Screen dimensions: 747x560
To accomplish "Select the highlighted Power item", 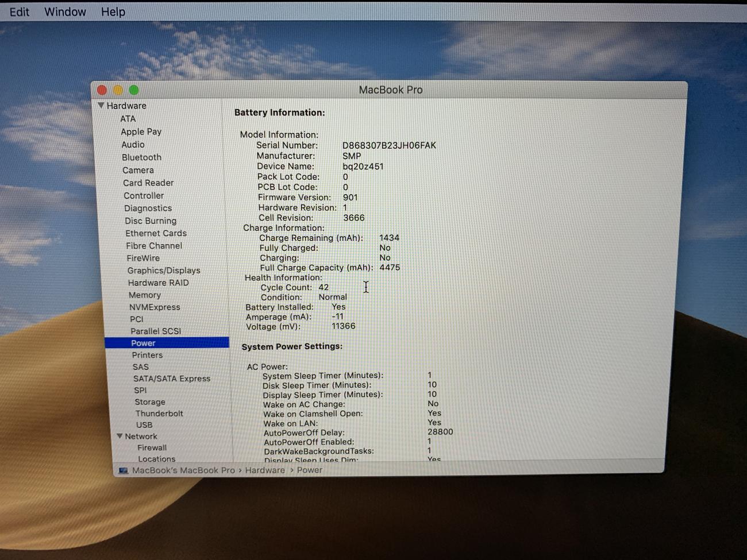I will point(167,343).
